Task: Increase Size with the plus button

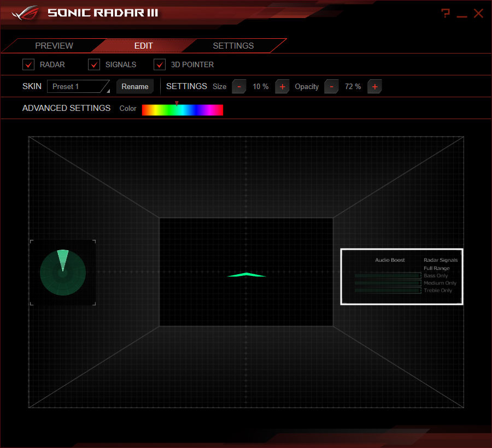Action: coord(282,86)
